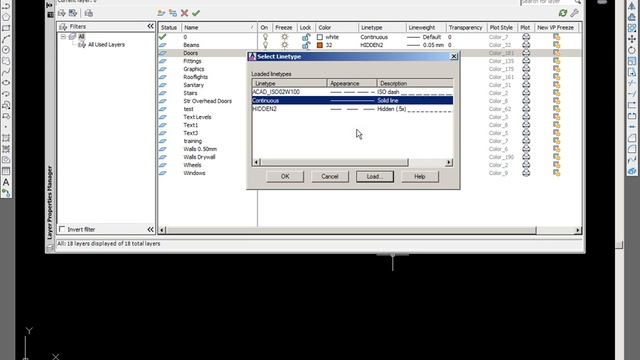Click the Load... button
Image resolution: width=640 pixels, height=360 pixels.
[375, 176]
